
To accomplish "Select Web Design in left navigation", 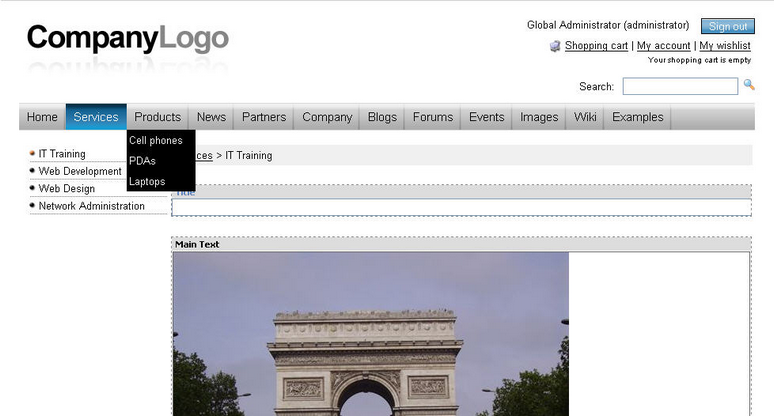I will [67, 189].
